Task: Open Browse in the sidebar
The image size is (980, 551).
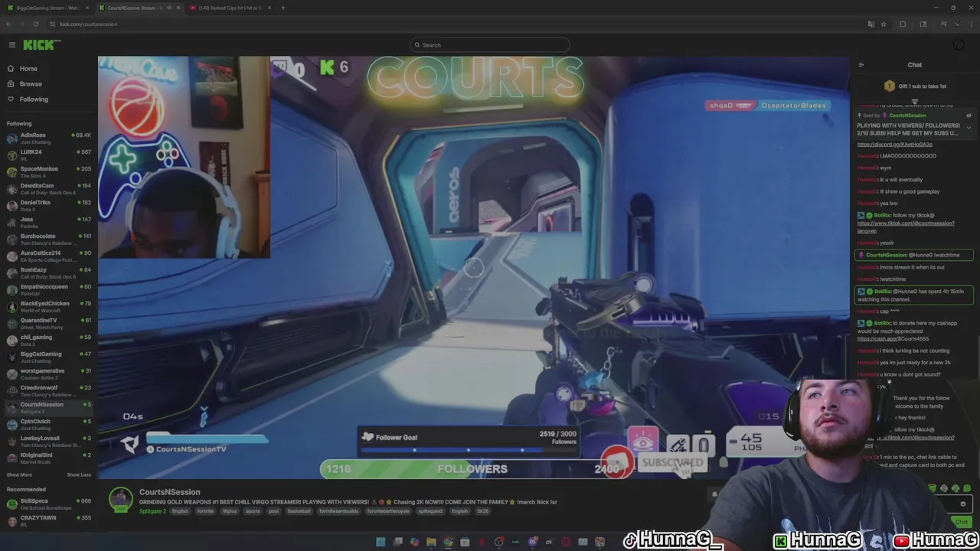Action: pyautogui.click(x=31, y=84)
